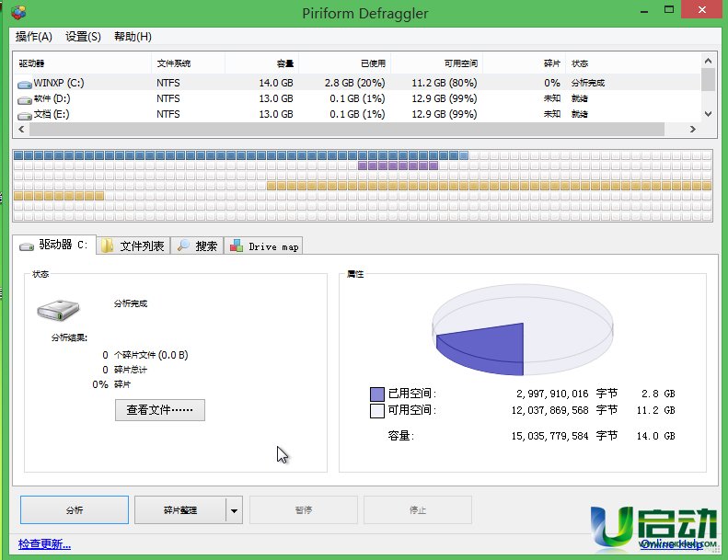Click the NTFS cell in E: row
This screenshot has width=728, height=560.
(x=168, y=114)
